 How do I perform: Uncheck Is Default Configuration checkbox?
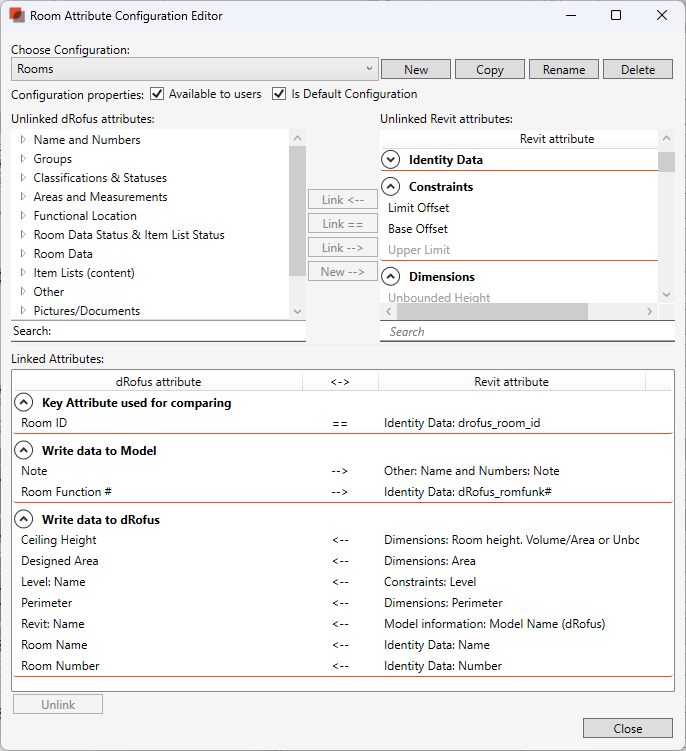[x=279, y=94]
